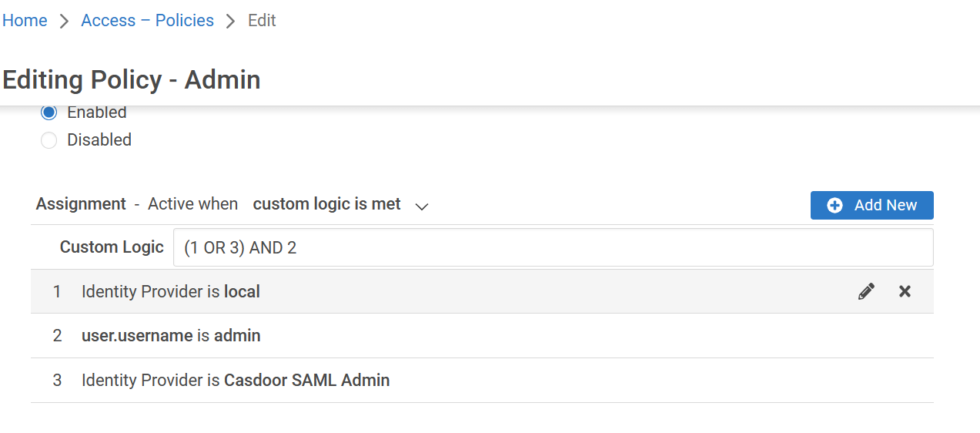Screen dimensions: 980x433
Task: Click the Enabled label text
Action: tap(97, 112)
